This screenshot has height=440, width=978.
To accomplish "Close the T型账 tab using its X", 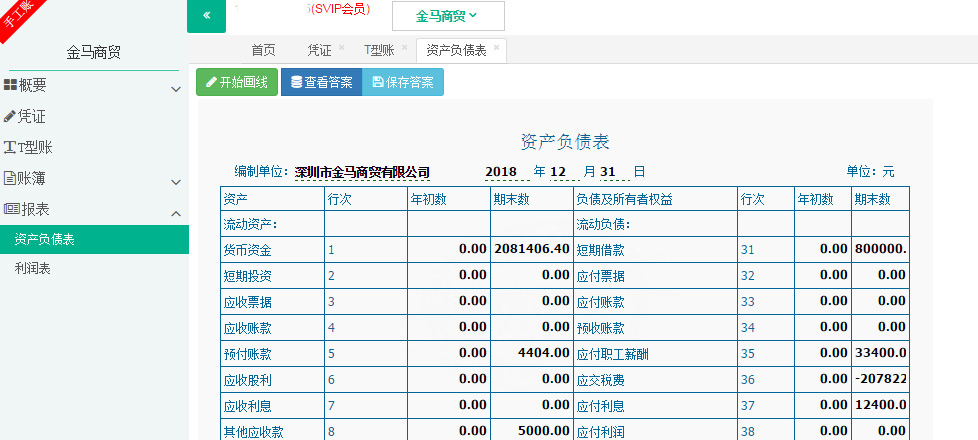I will pos(404,47).
